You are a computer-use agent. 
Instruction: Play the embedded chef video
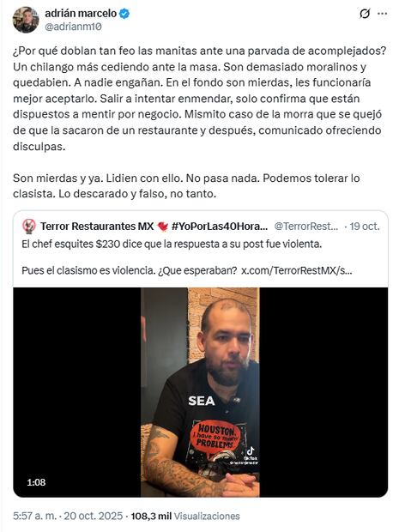tap(200, 392)
